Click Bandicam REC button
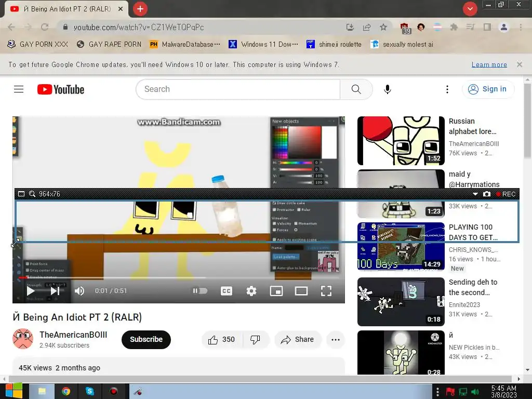 point(506,194)
